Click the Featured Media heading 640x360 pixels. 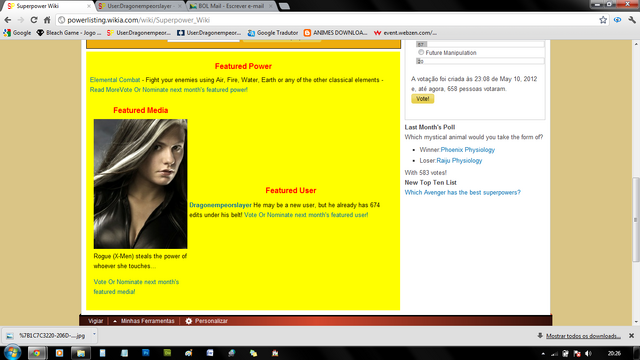click(x=140, y=110)
